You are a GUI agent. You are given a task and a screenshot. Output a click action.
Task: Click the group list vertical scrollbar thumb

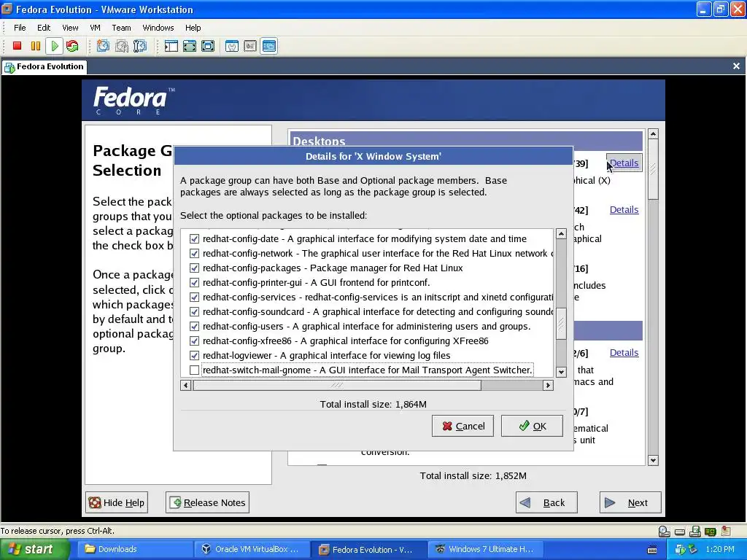pyautogui.click(x=653, y=170)
